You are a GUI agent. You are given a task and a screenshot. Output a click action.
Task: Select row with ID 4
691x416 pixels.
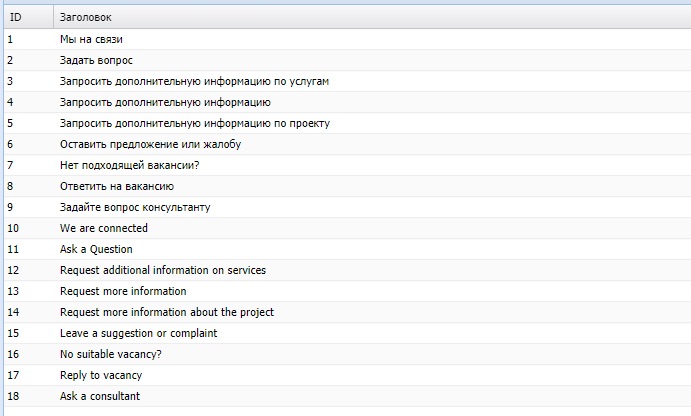point(165,102)
